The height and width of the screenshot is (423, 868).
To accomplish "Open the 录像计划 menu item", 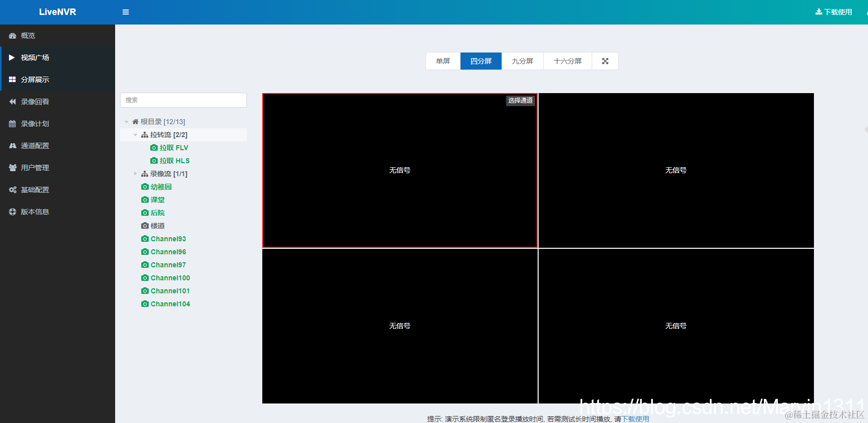I will (x=58, y=124).
